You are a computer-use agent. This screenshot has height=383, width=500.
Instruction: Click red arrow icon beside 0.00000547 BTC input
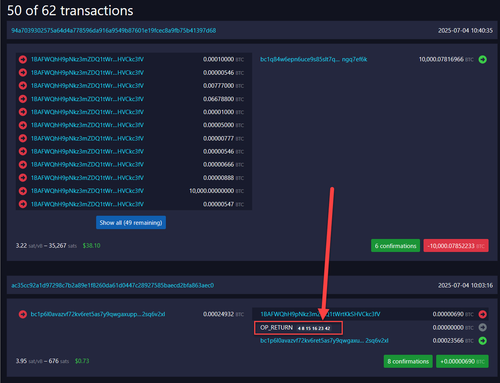(x=23, y=204)
